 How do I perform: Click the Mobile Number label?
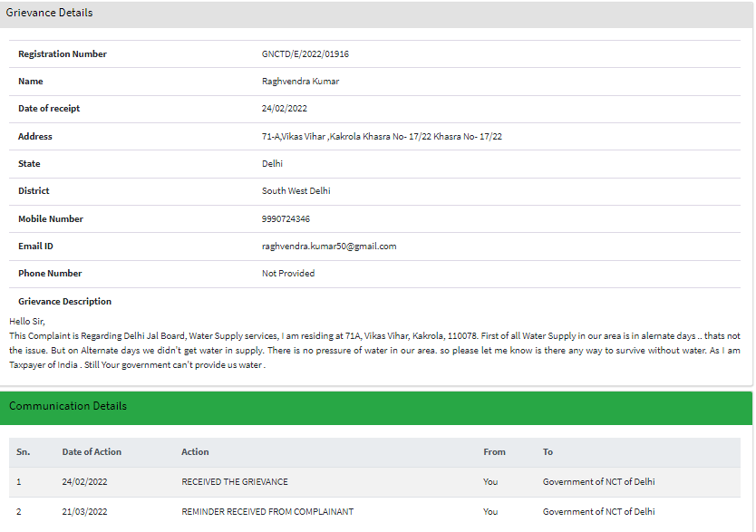[x=51, y=218]
